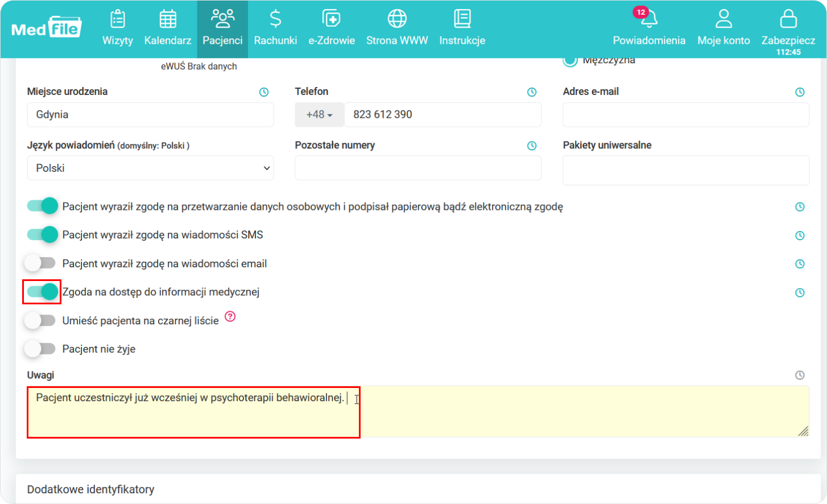Select the Mężczyzna radio button
Image resolution: width=827 pixels, height=504 pixels.
[570, 61]
